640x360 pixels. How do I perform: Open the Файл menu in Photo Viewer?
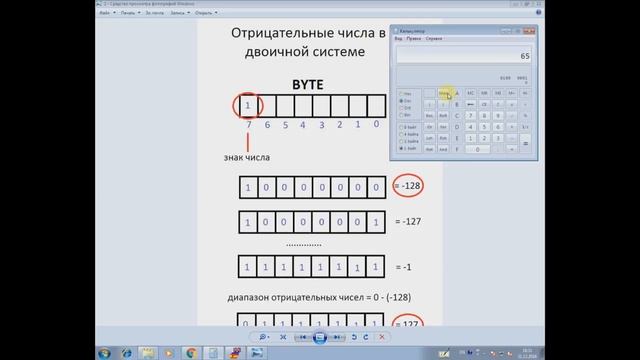(107, 13)
